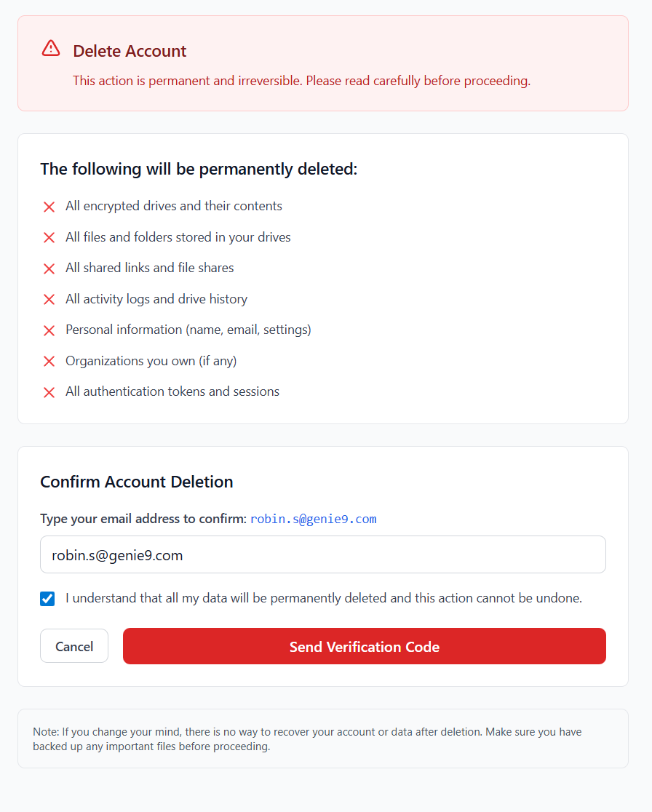Click the "All encrypted drives and their contents" text
The image size is (652, 812).
174,206
